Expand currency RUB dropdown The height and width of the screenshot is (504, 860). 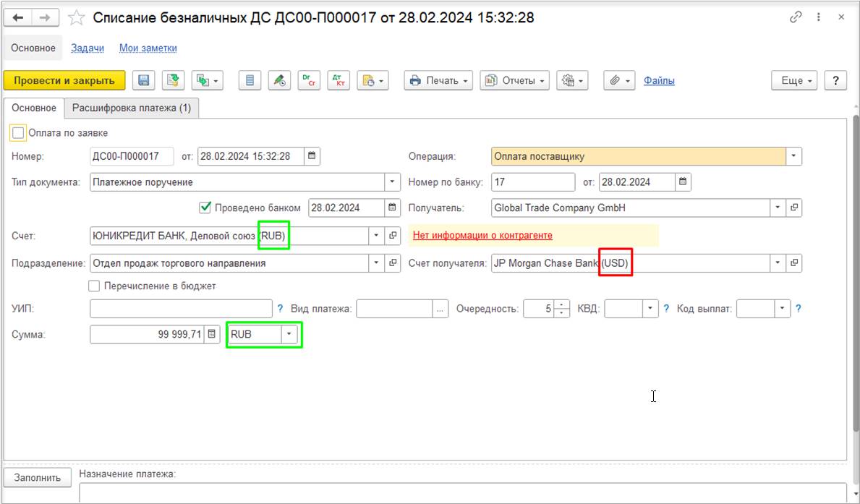[x=289, y=335]
